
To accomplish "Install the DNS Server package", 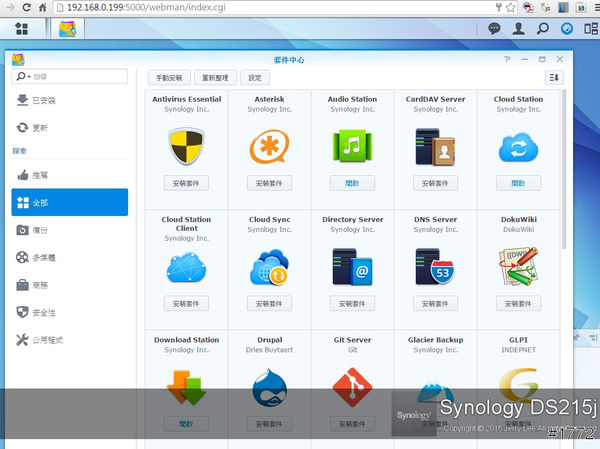I will coord(435,304).
